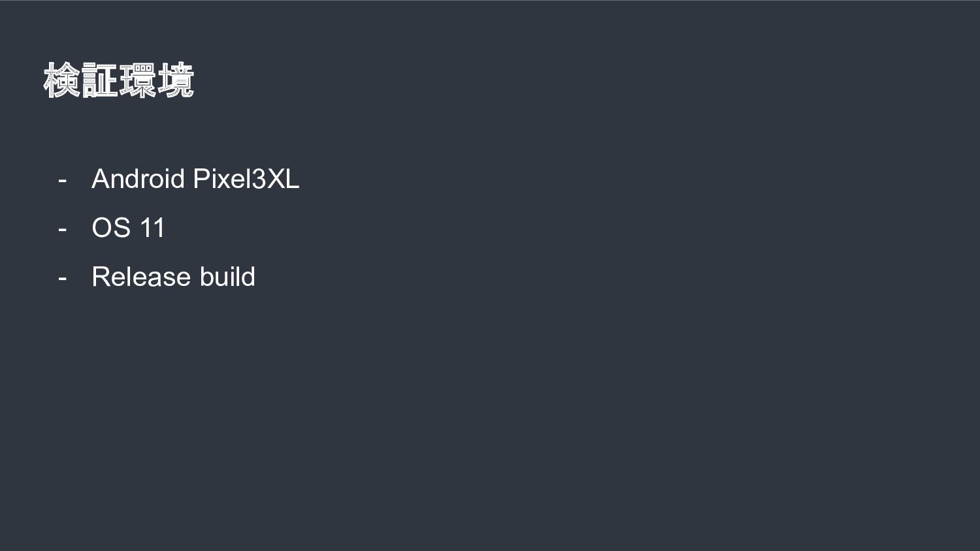
Task: Select the 境 character in the title
Action: click(176, 80)
